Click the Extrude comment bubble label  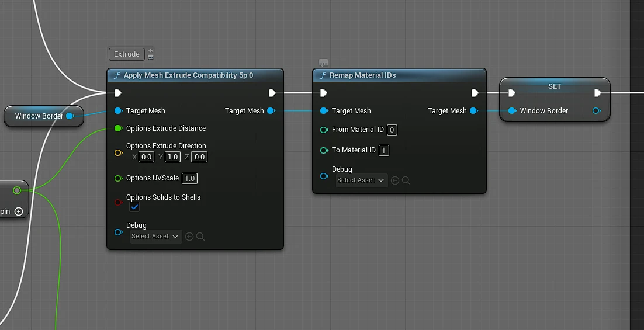point(126,54)
